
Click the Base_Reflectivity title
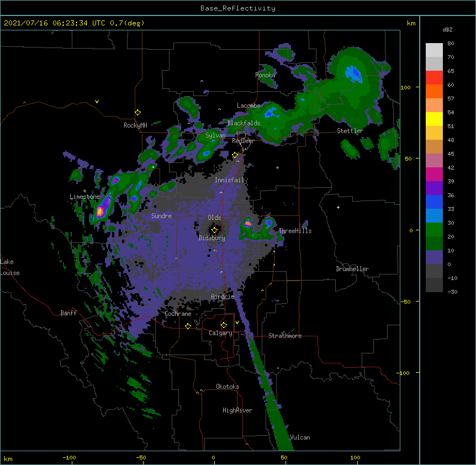coord(238,8)
